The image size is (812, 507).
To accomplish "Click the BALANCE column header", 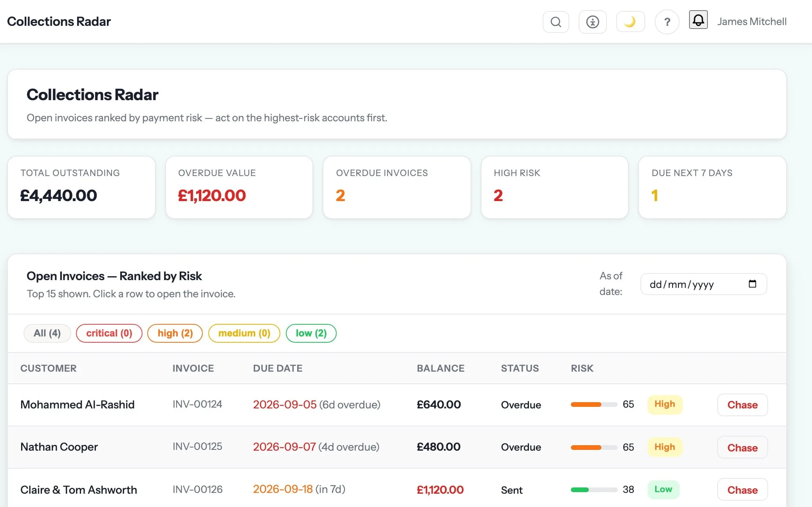I will pos(440,368).
